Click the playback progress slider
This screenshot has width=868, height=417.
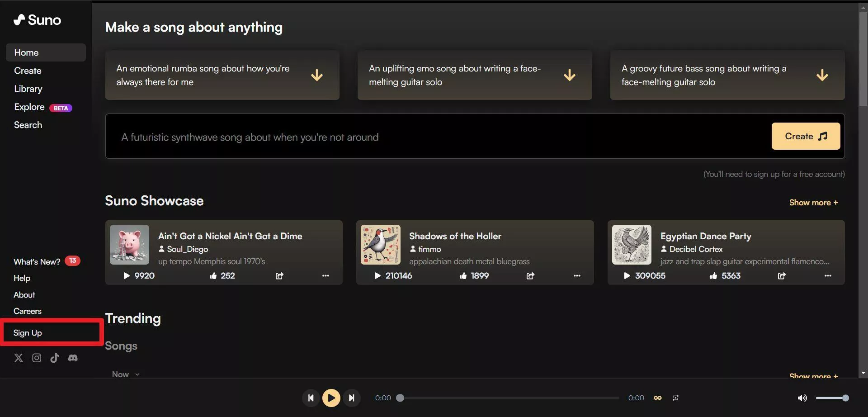[x=508, y=398]
